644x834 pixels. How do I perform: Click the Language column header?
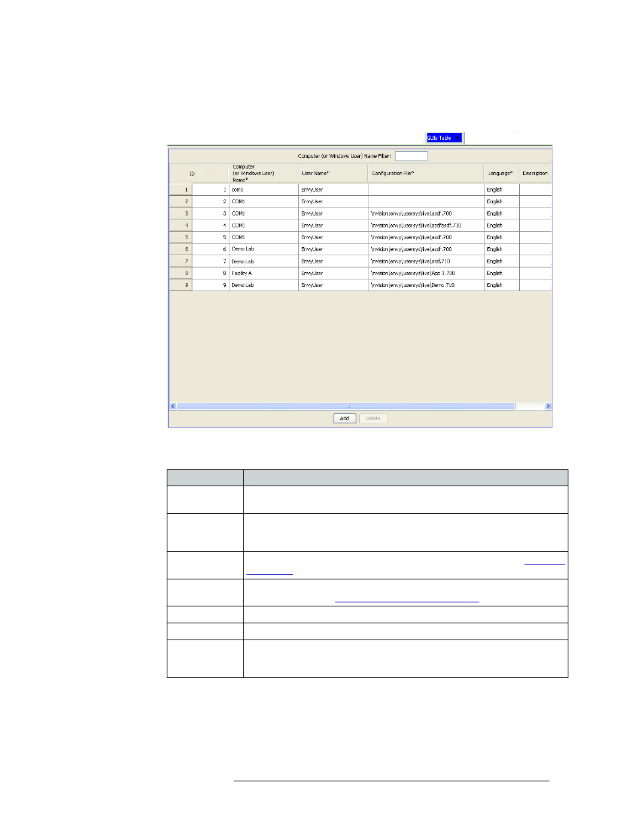pyautogui.click(x=501, y=174)
